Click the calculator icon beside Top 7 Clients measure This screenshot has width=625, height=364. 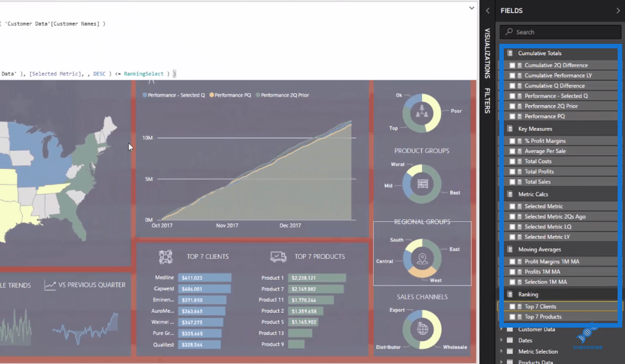pyautogui.click(x=520, y=307)
